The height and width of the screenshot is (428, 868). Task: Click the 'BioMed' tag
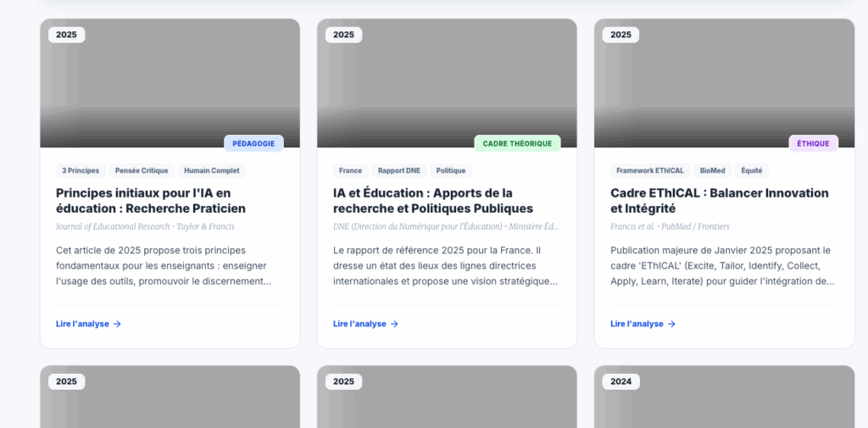pos(712,170)
